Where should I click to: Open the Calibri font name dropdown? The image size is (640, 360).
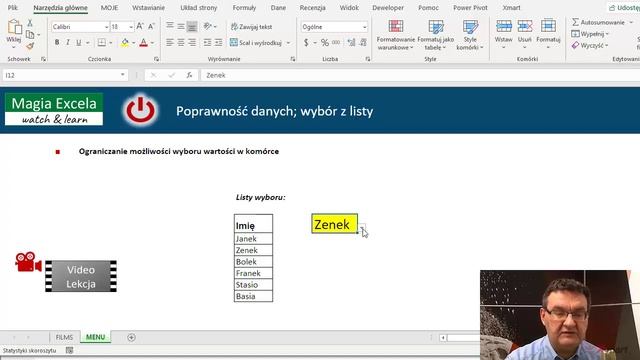coord(107,27)
